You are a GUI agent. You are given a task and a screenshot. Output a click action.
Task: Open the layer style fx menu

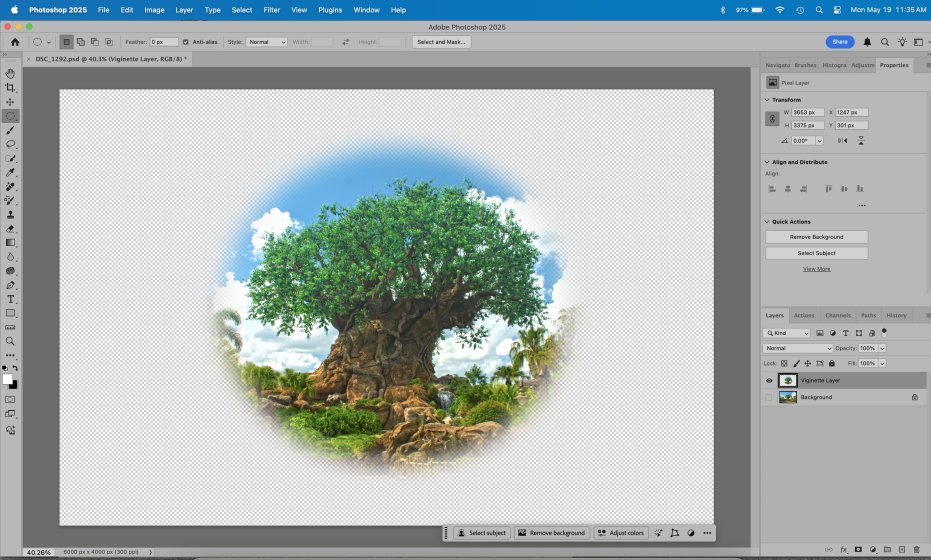pos(843,550)
